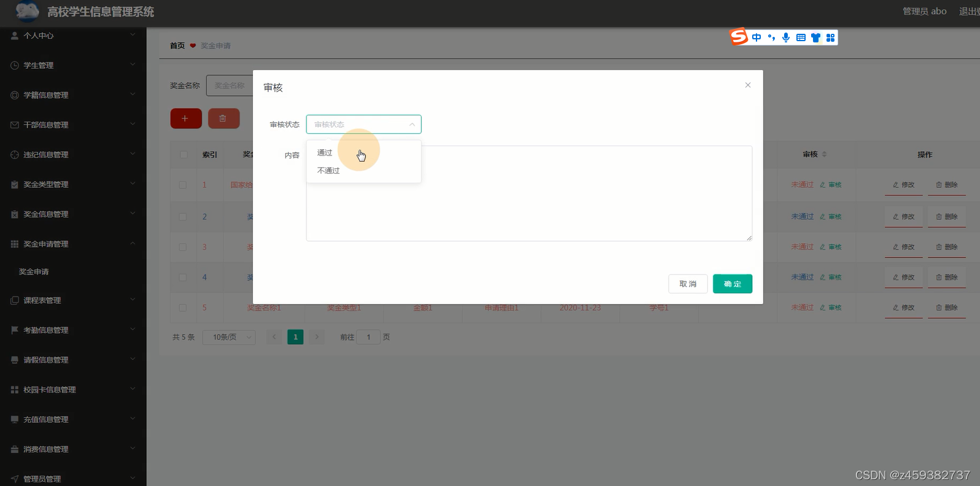Expand the 学生管理 sidebar menu
Image resolution: width=980 pixels, height=486 pixels.
pos(73,65)
